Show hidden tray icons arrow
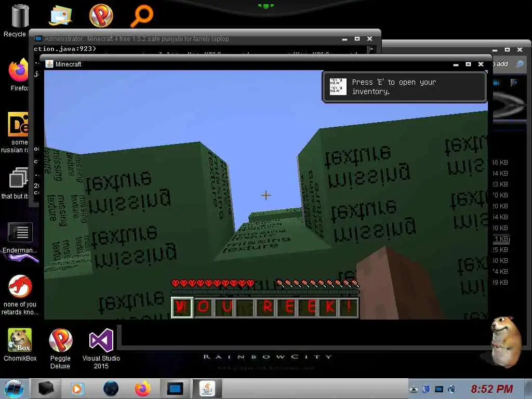The width and height of the screenshot is (532, 399). [x=414, y=389]
